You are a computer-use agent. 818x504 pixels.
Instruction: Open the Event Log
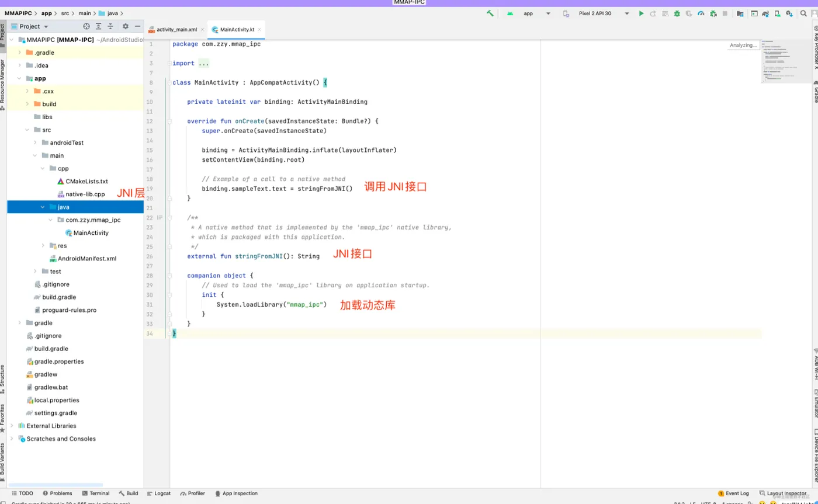(733, 493)
